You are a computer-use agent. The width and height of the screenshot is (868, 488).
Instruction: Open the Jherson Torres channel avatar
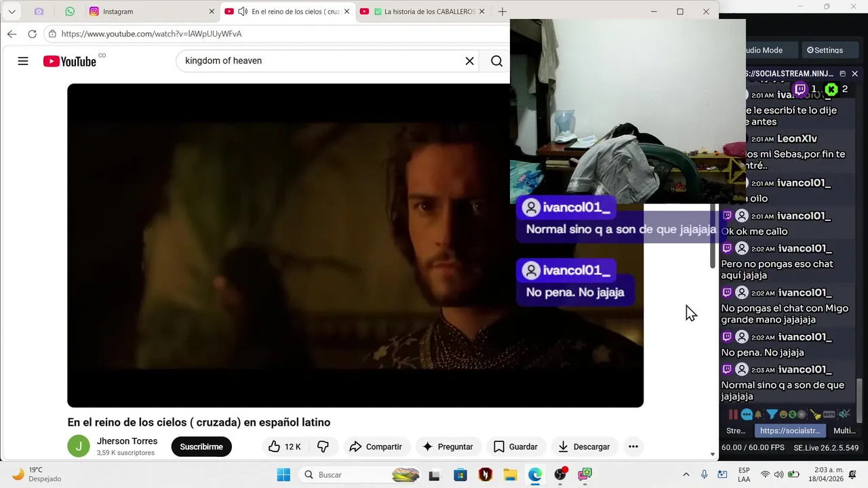[x=79, y=446]
